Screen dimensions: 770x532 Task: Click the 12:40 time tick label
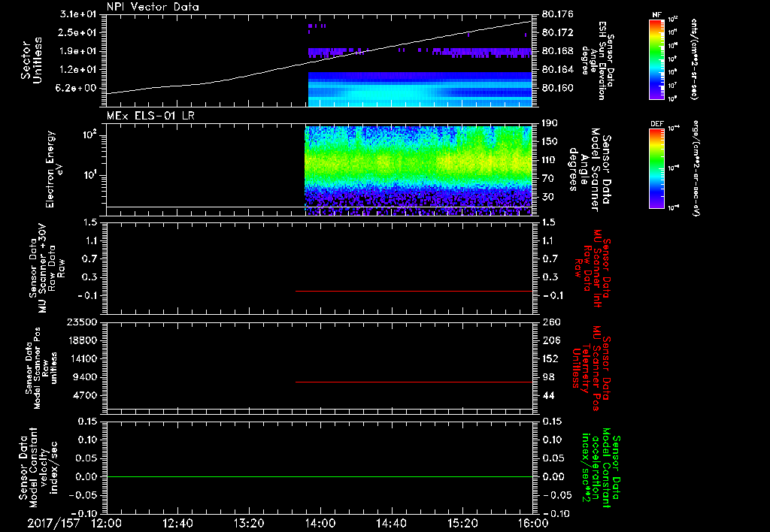point(177,523)
